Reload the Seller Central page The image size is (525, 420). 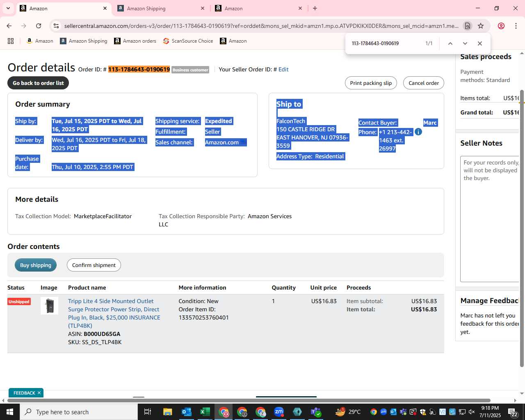click(39, 26)
